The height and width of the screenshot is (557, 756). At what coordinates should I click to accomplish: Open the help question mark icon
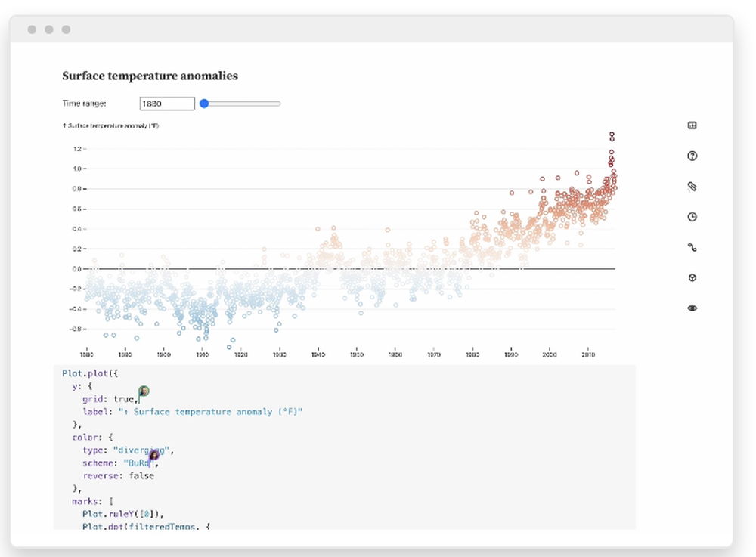tap(692, 156)
